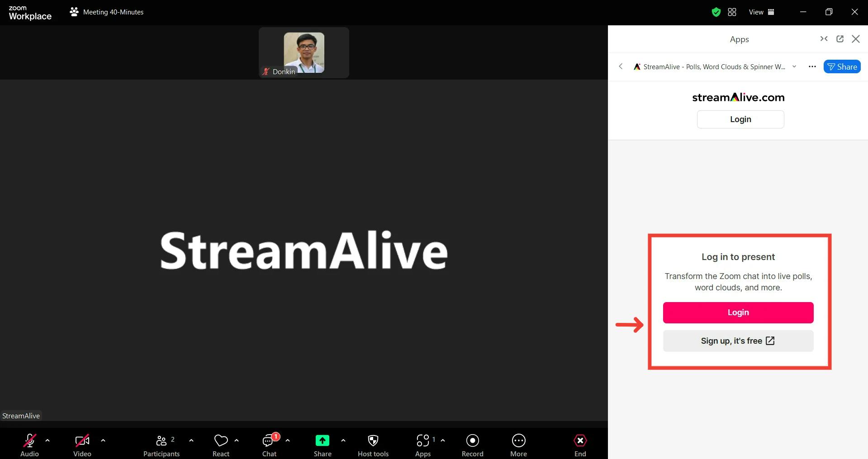The image size is (868, 459).
Task: Click the green Share screen icon
Action: click(x=323, y=440)
